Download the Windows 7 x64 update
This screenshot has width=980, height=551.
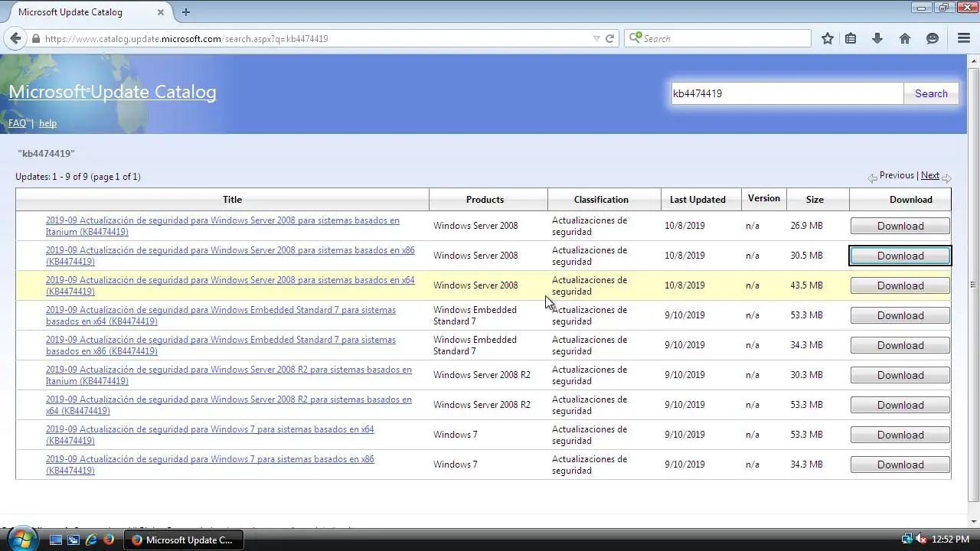[x=900, y=435]
